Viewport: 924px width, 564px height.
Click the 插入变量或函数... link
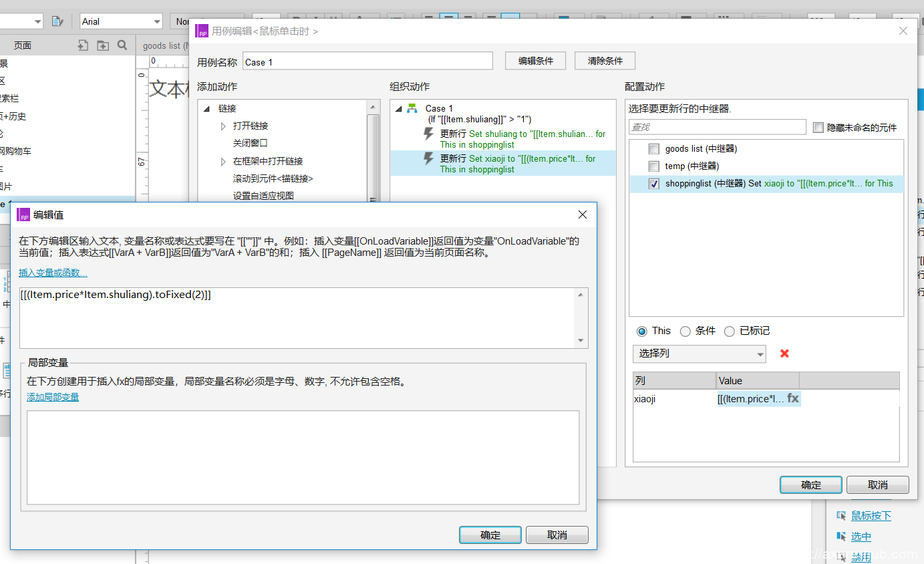pos(53,273)
